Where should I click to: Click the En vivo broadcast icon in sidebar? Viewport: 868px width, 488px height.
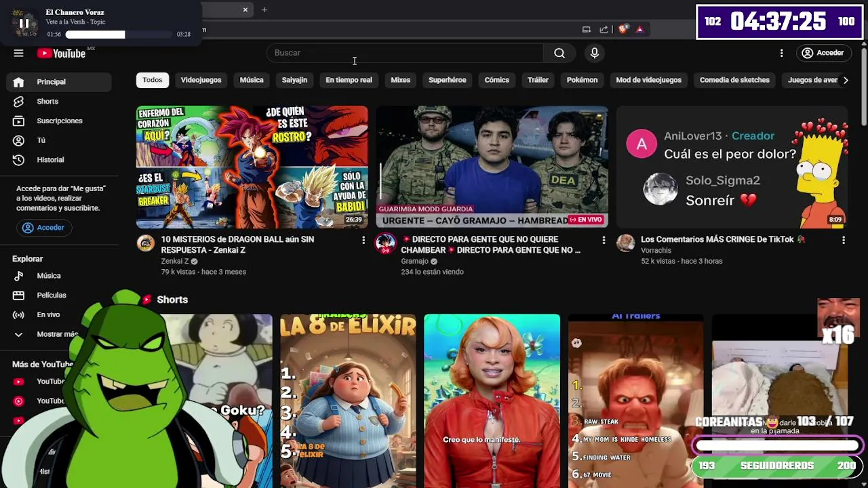(x=18, y=315)
